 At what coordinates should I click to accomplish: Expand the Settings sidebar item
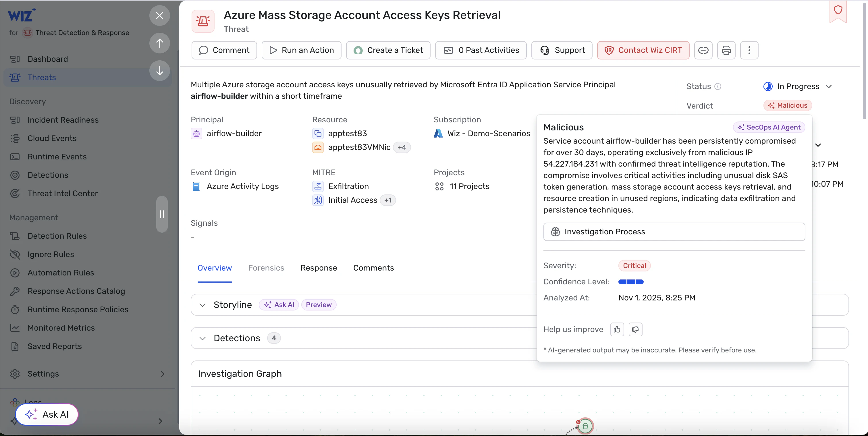(x=162, y=374)
